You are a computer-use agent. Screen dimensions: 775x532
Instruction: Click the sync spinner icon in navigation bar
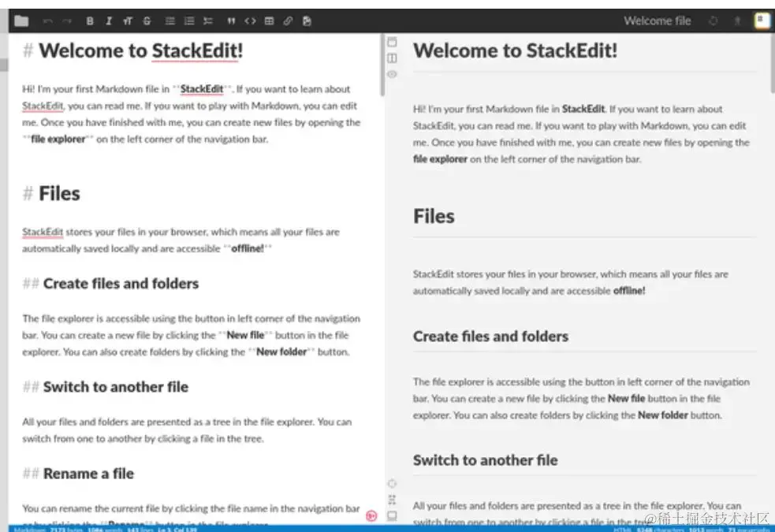714,20
